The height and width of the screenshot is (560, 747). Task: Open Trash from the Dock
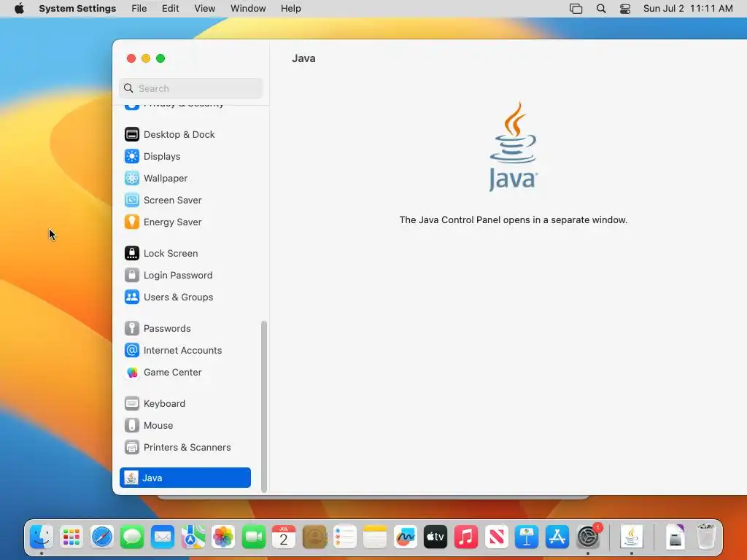click(x=705, y=537)
